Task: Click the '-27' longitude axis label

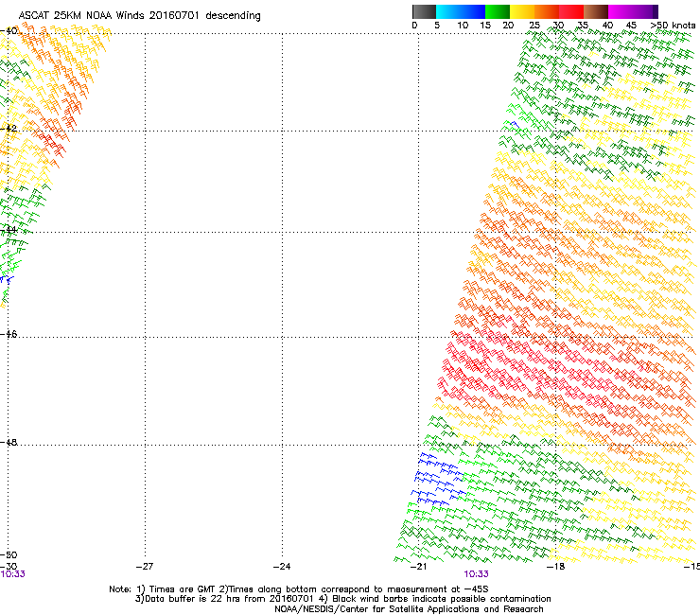Action: coord(145,567)
